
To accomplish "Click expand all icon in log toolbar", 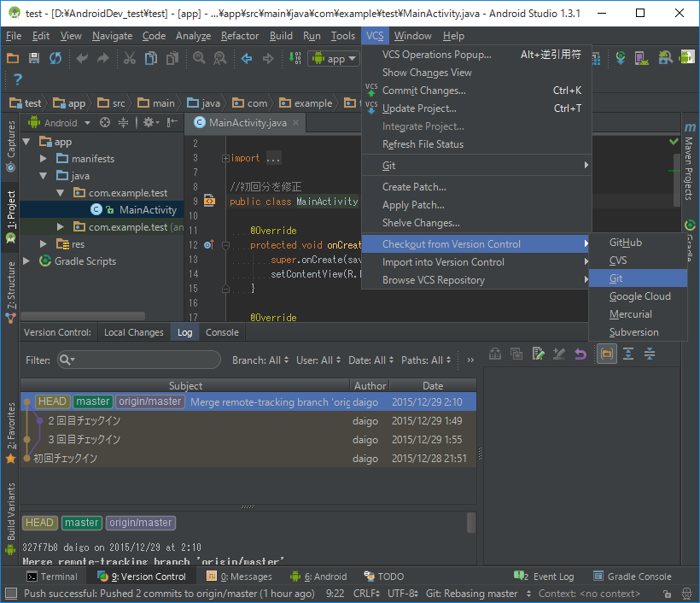I will 628,354.
